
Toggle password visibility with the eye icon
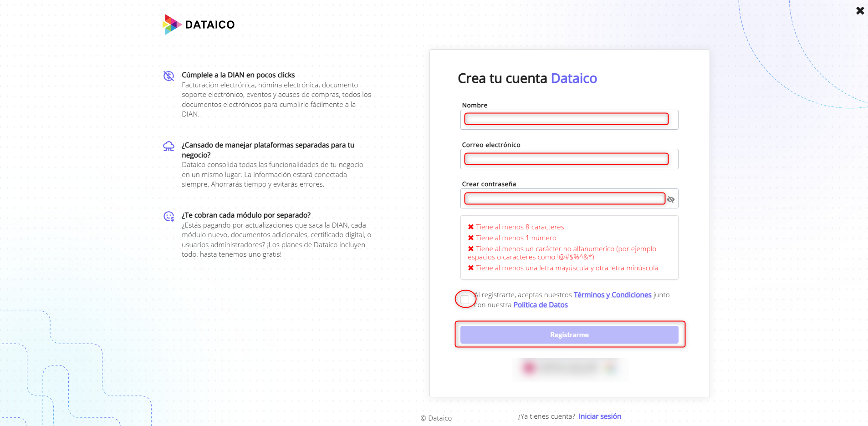[x=671, y=199]
